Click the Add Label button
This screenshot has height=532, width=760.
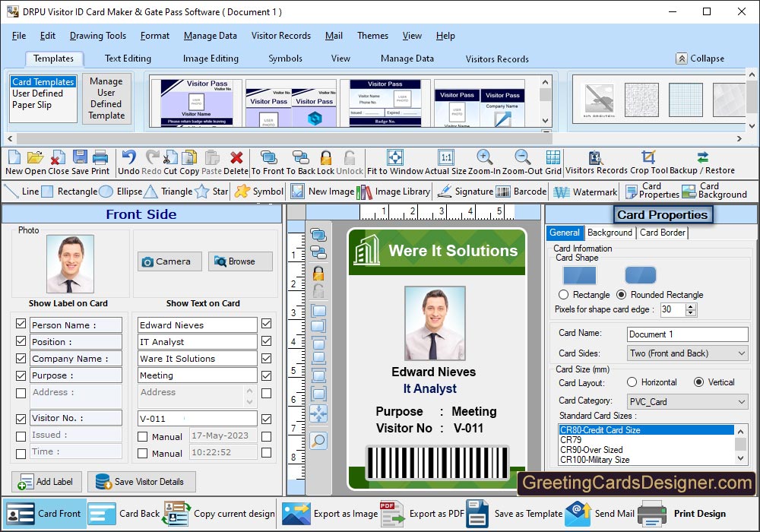(46, 482)
